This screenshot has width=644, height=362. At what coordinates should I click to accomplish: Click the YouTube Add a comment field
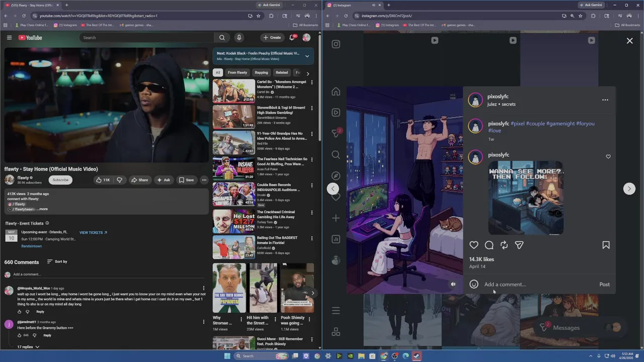[108, 275]
